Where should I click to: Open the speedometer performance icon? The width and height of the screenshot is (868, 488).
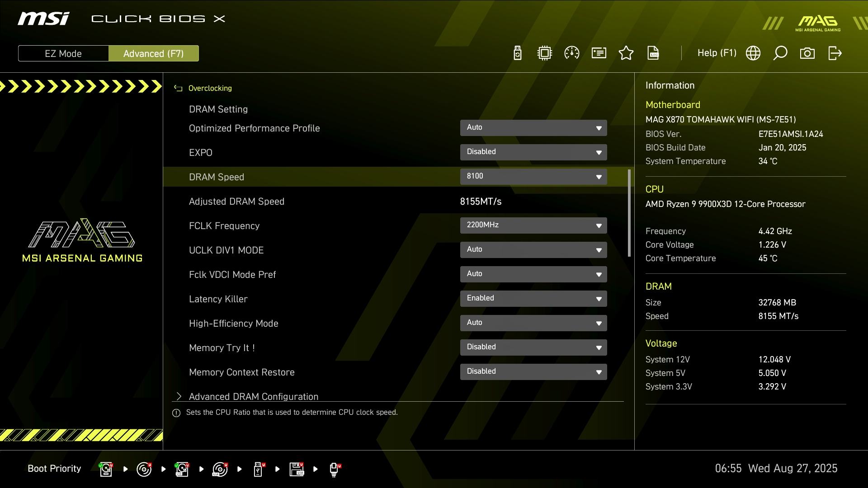coord(572,53)
